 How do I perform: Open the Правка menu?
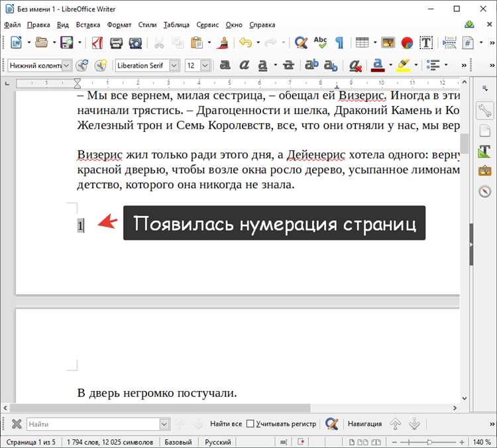[38, 25]
